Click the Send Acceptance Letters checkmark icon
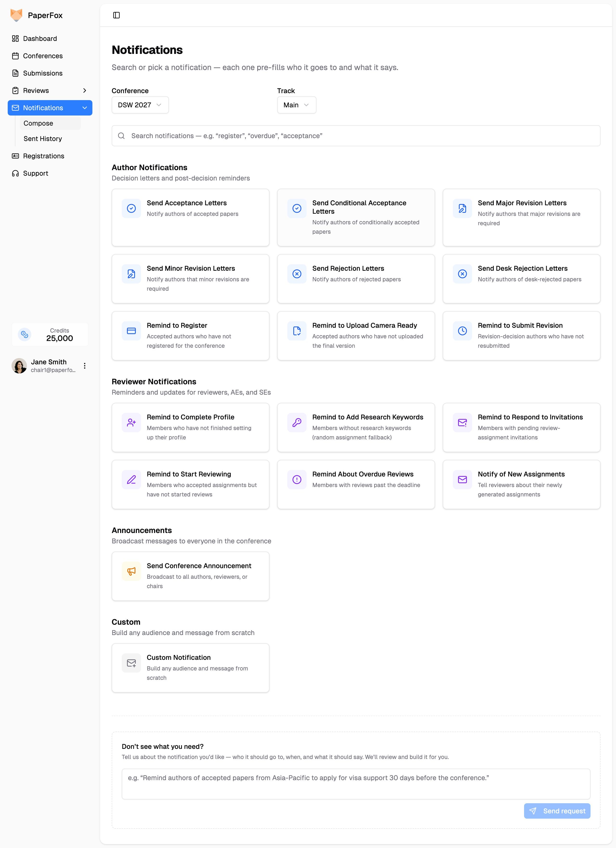The image size is (616, 848). tap(131, 208)
